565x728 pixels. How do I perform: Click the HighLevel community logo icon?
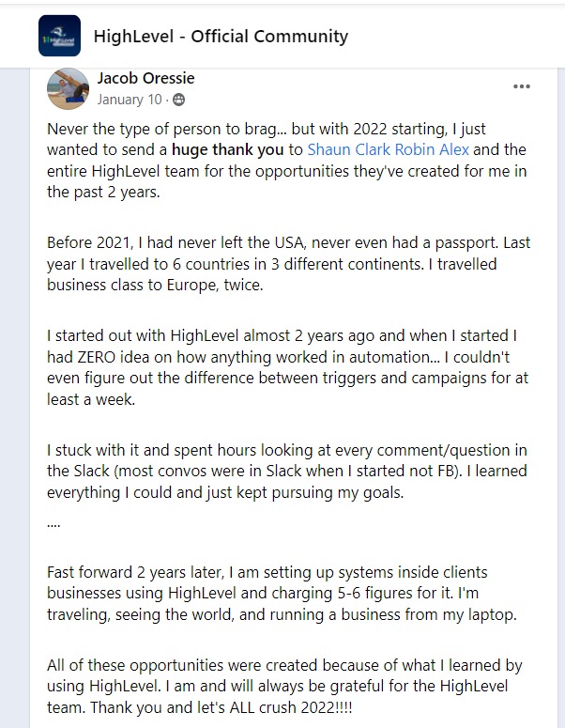click(x=59, y=36)
